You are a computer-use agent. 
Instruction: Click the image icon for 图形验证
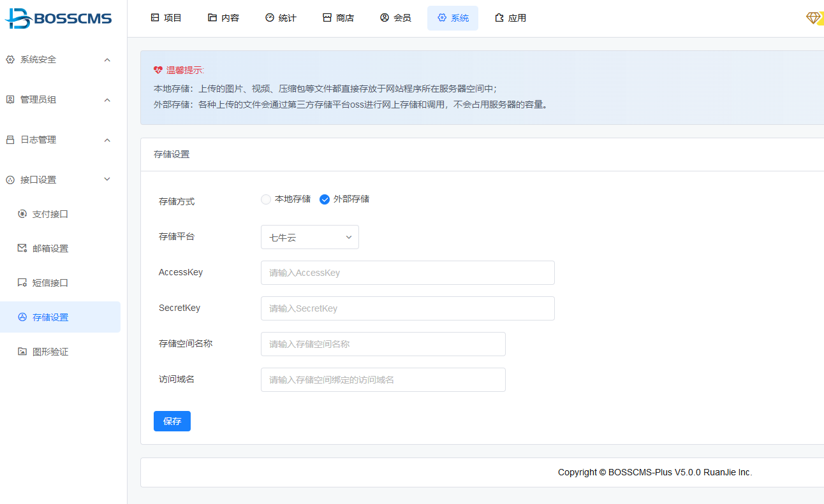[x=22, y=352]
